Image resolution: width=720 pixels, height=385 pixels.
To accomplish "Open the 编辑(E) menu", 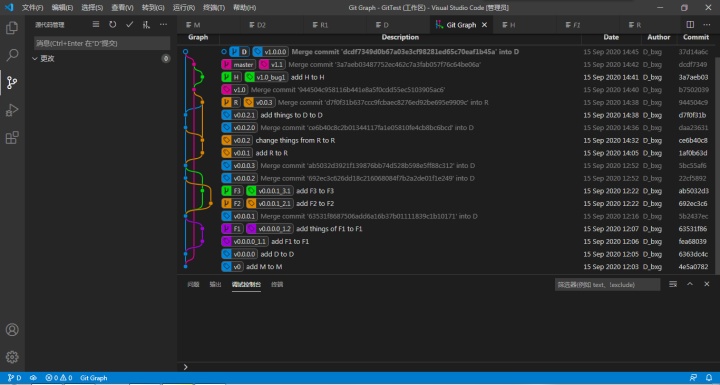I will (x=62, y=8).
